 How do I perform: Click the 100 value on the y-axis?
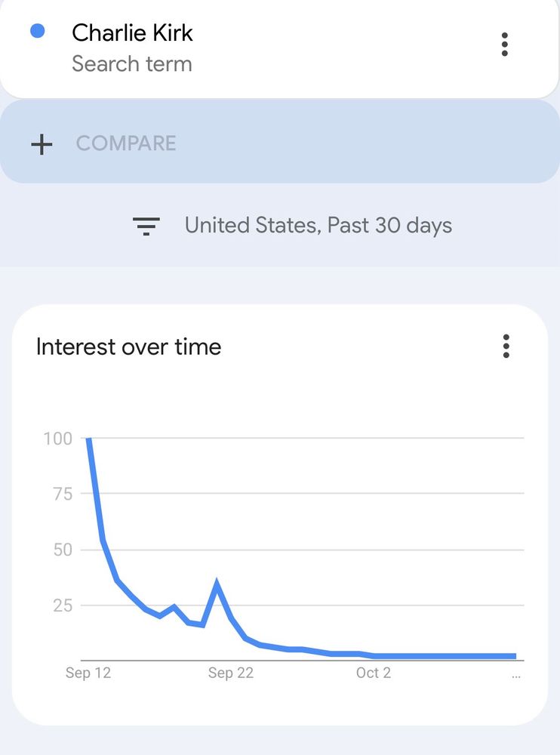coord(58,439)
